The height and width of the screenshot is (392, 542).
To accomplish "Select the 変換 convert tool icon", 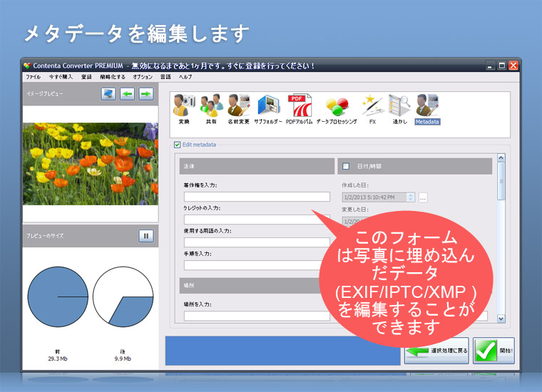I will click(x=184, y=108).
